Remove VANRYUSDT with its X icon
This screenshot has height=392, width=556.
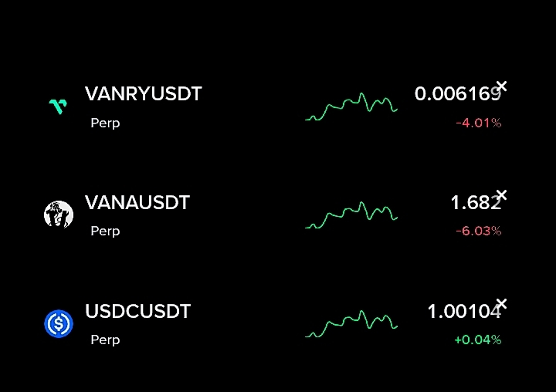(x=501, y=86)
